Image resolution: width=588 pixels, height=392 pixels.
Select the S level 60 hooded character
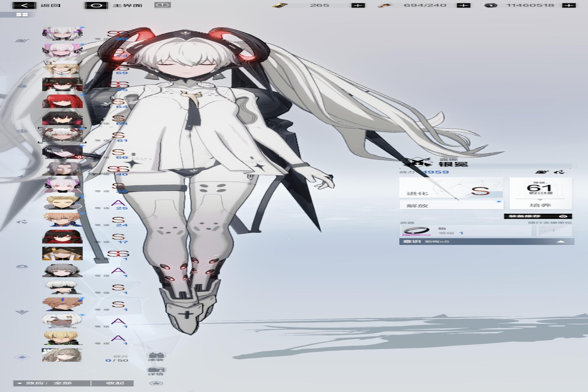pos(62,152)
